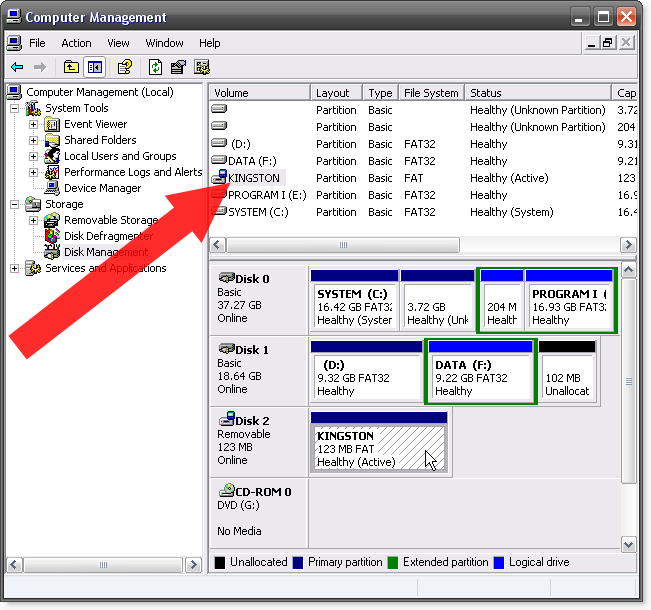The image size is (651, 610).
Task: Click the Status column header
Action: 538,93
